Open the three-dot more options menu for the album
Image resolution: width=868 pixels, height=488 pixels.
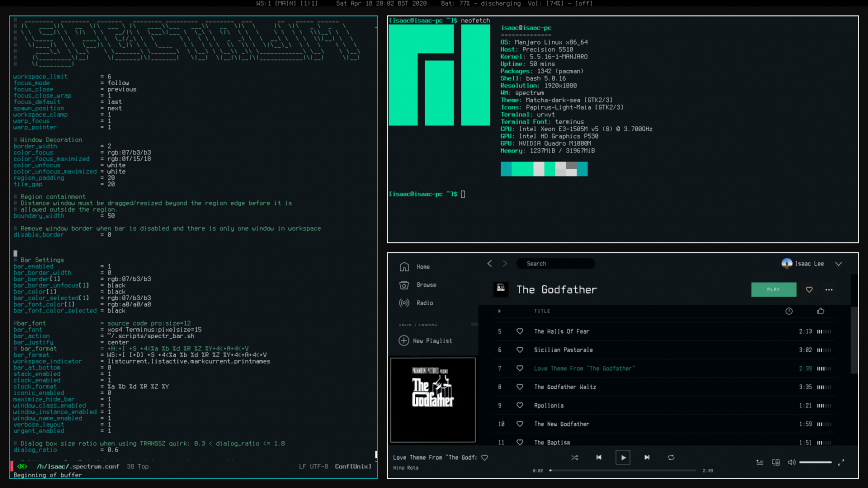click(x=829, y=289)
